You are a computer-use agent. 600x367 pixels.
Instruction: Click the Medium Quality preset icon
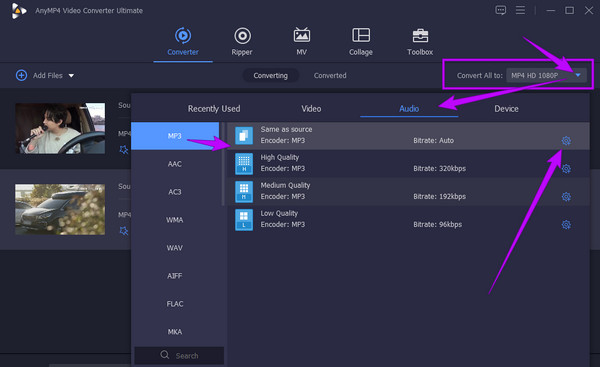(244, 191)
